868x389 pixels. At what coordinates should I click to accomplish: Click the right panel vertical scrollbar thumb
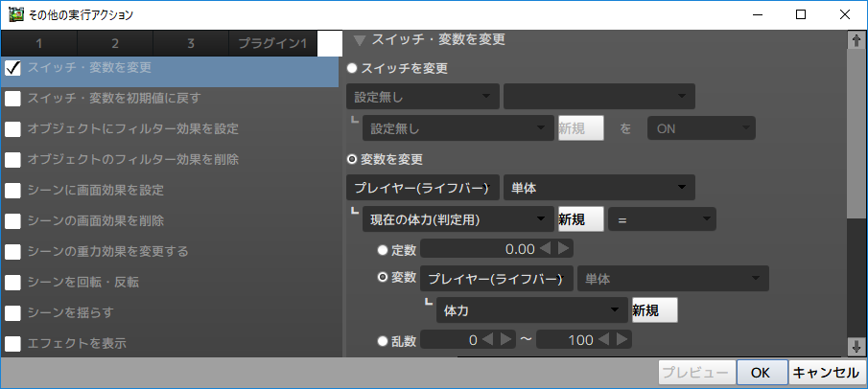[856, 134]
